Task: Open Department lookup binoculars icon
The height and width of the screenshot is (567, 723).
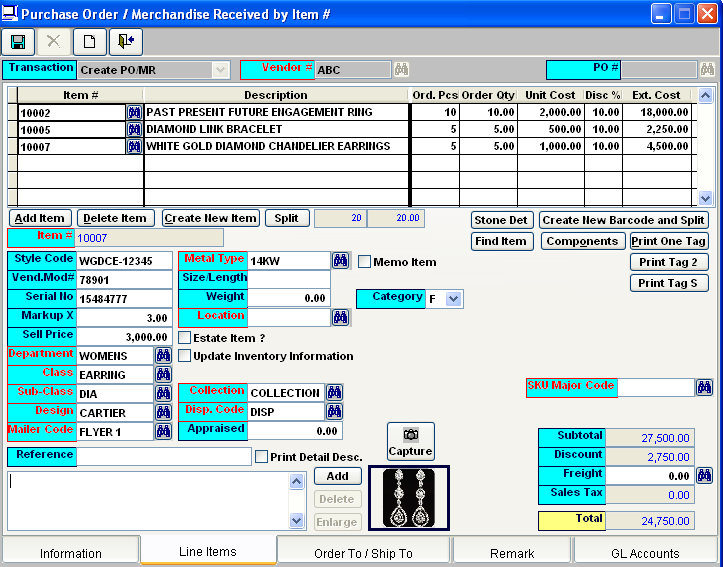Action: click(x=163, y=355)
